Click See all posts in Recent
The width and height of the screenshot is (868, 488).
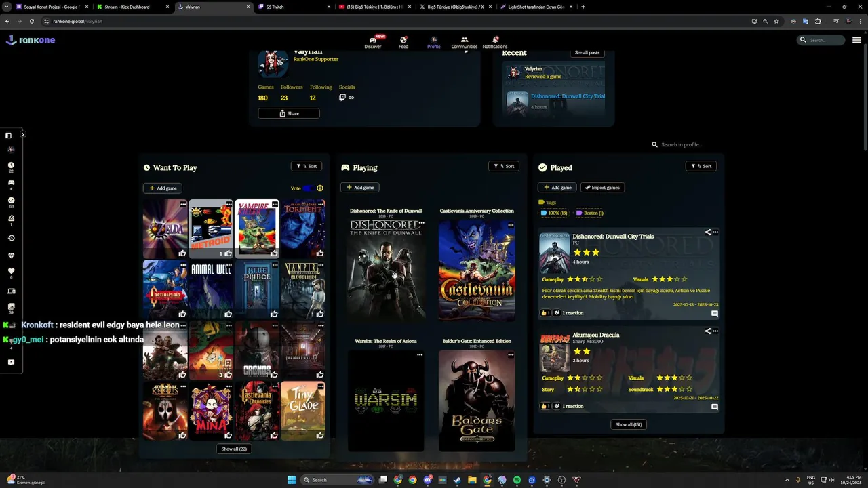pos(587,52)
